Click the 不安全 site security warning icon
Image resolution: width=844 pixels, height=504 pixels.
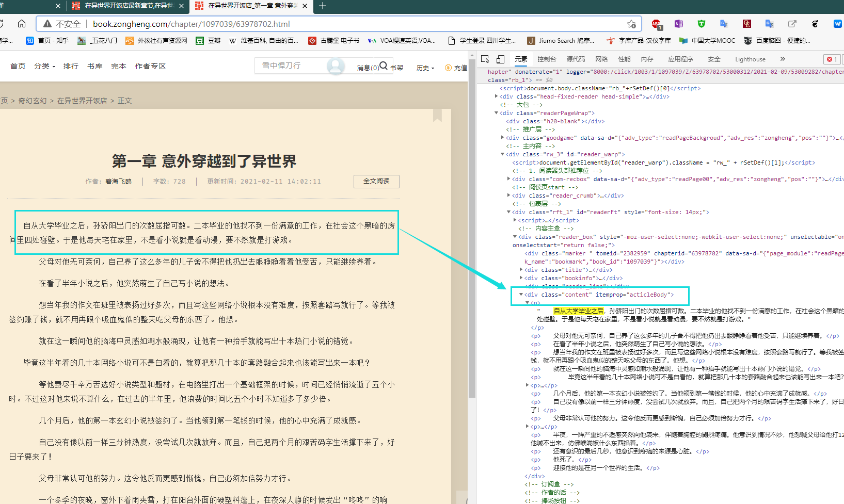(47, 24)
